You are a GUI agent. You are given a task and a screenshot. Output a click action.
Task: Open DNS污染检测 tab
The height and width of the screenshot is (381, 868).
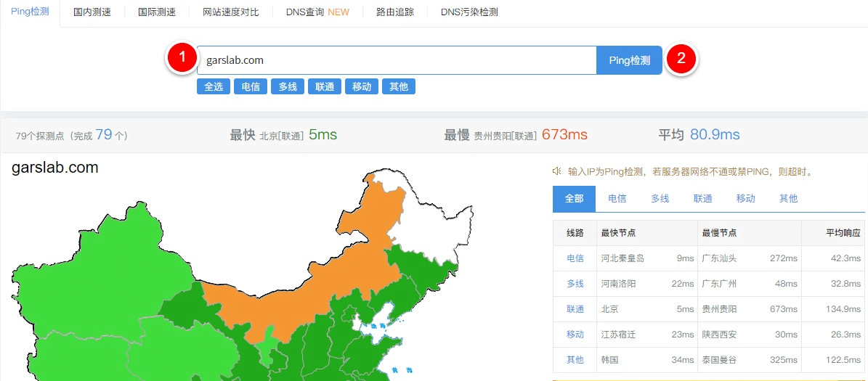point(469,12)
